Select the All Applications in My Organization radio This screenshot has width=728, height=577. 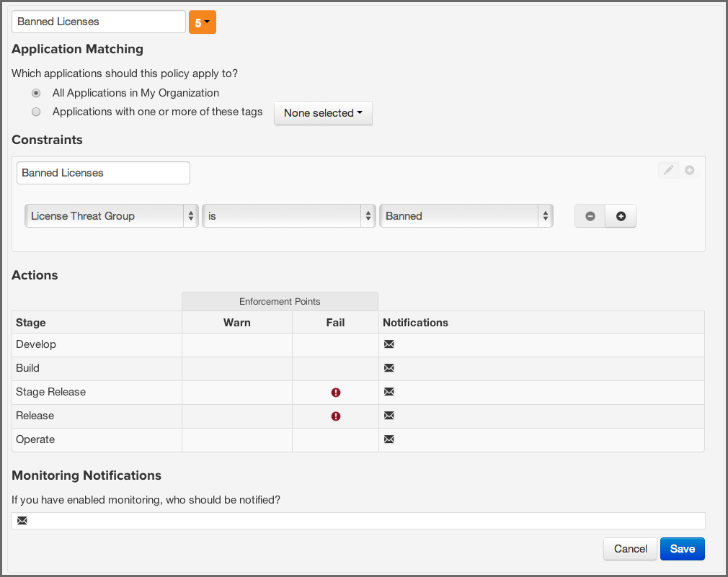[x=36, y=92]
